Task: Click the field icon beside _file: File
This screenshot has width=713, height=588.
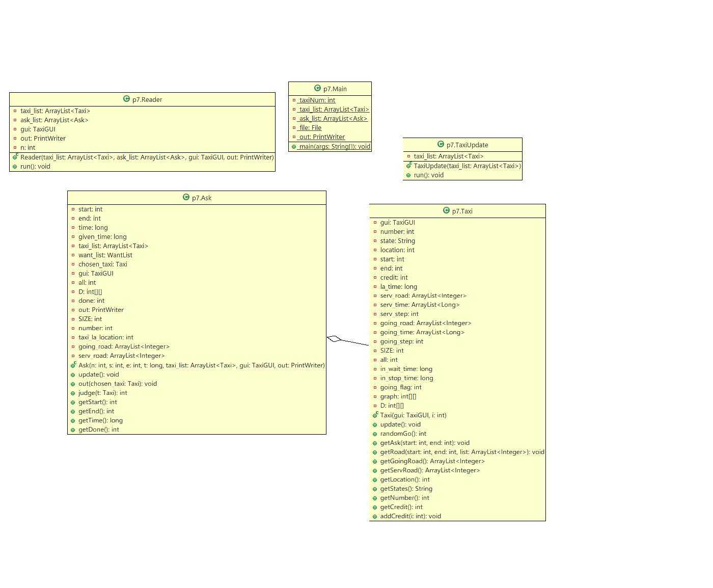Action: tap(294, 128)
